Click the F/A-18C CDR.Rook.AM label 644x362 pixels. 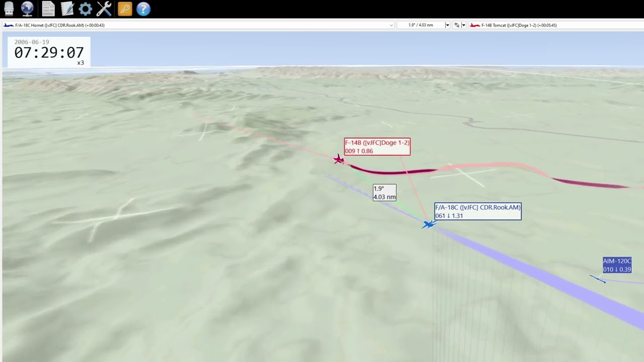478,211
